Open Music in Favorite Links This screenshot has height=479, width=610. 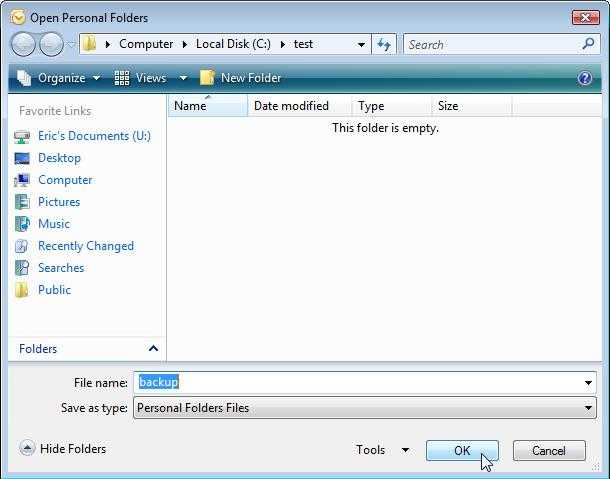pyautogui.click(x=54, y=224)
